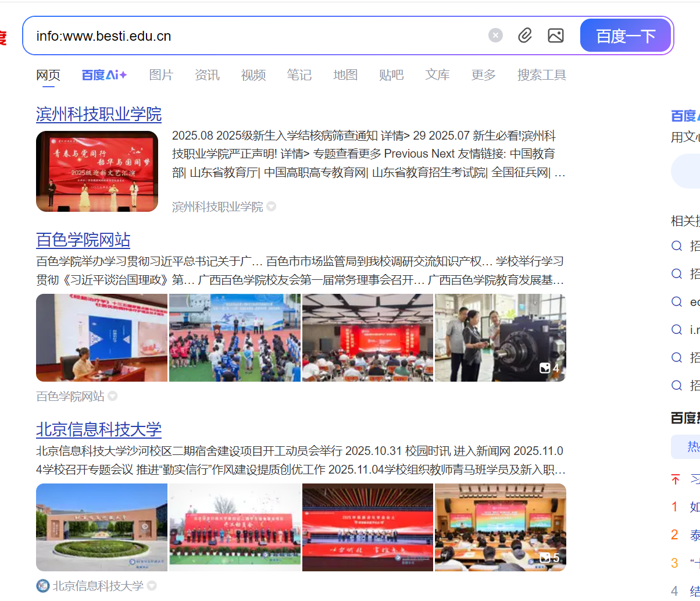Open 搜索工具 options
700x601 pixels.
pyautogui.click(x=542, y=74)
